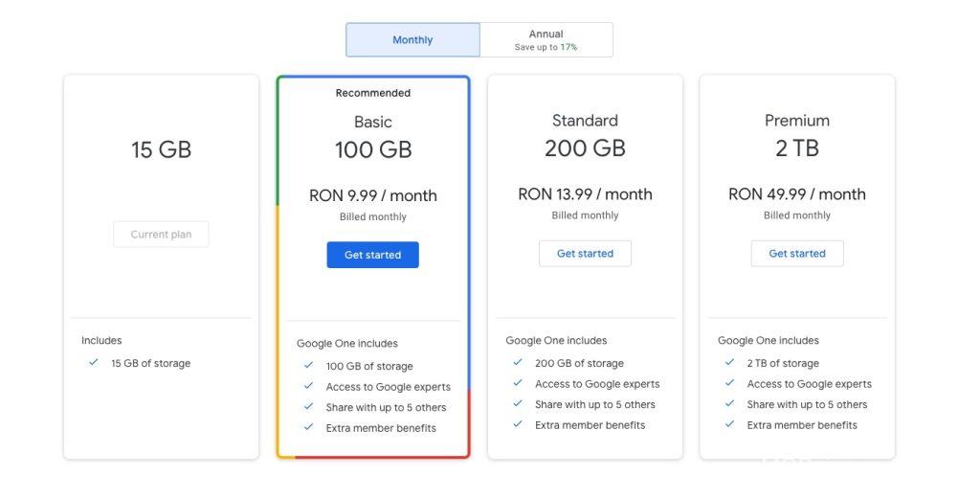Click the Recommended label on Basic card
Image resolution: width=980 pixels, height=498 pixels.
[372, 93]
